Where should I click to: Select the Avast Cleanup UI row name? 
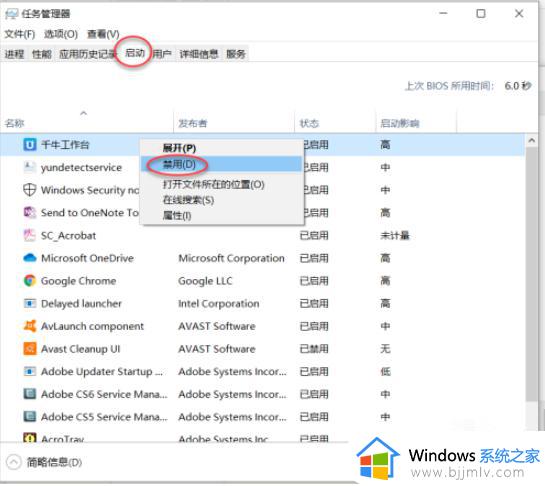[80, 349]
